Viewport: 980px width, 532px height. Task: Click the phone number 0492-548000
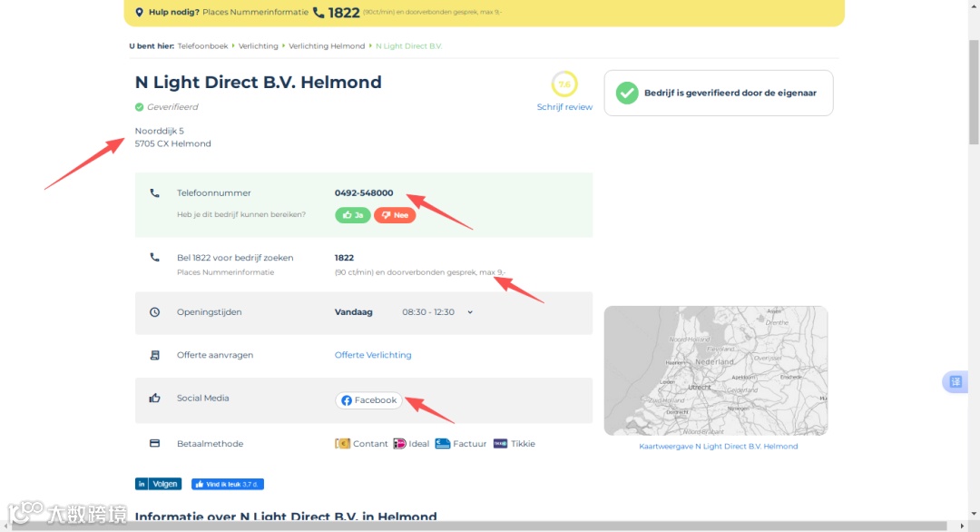tap(364, 193)
